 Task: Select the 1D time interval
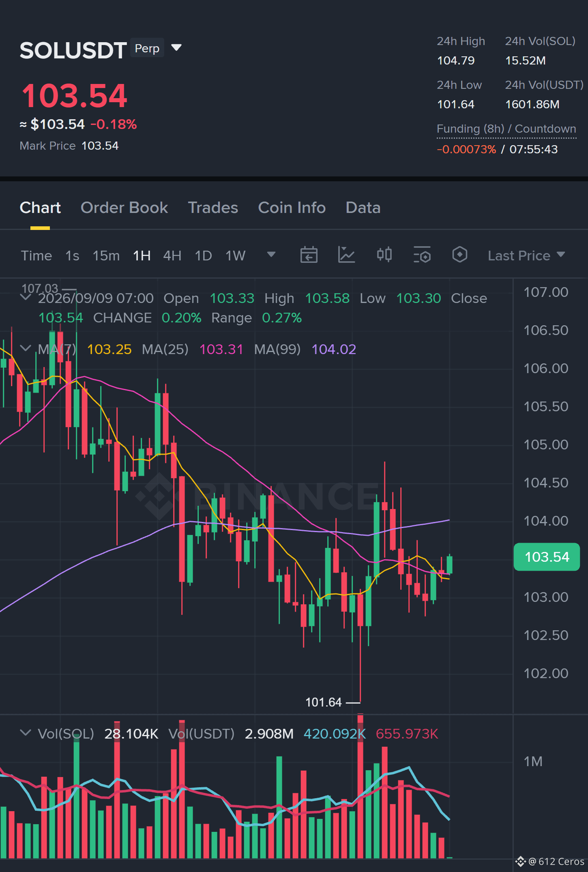point(204,256)
